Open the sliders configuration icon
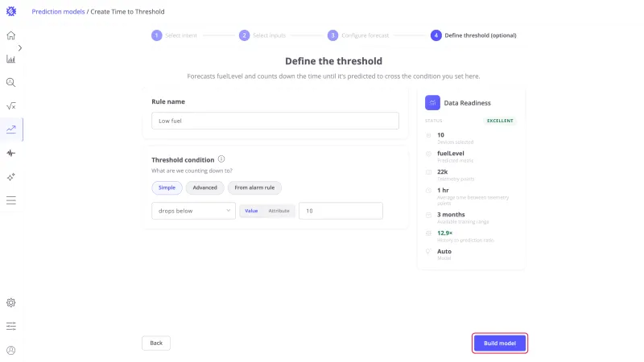Image resolution: width=644 pixels, height=362 pixels. coord(11,327)
